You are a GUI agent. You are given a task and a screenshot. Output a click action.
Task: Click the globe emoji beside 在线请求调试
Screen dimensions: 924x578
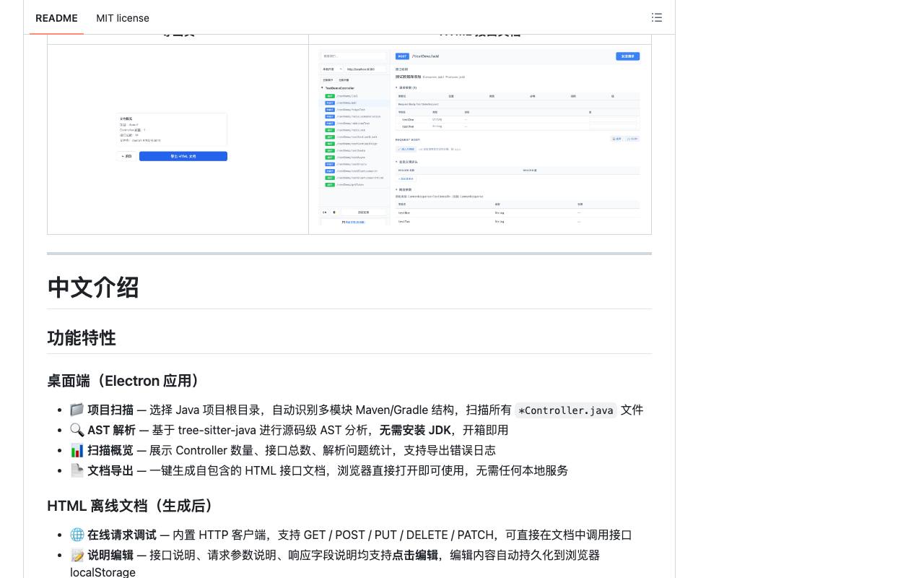77,535
